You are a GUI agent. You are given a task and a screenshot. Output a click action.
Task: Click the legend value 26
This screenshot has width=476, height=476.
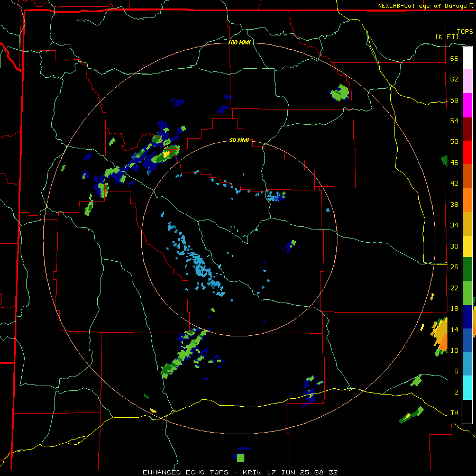(454, 267)
